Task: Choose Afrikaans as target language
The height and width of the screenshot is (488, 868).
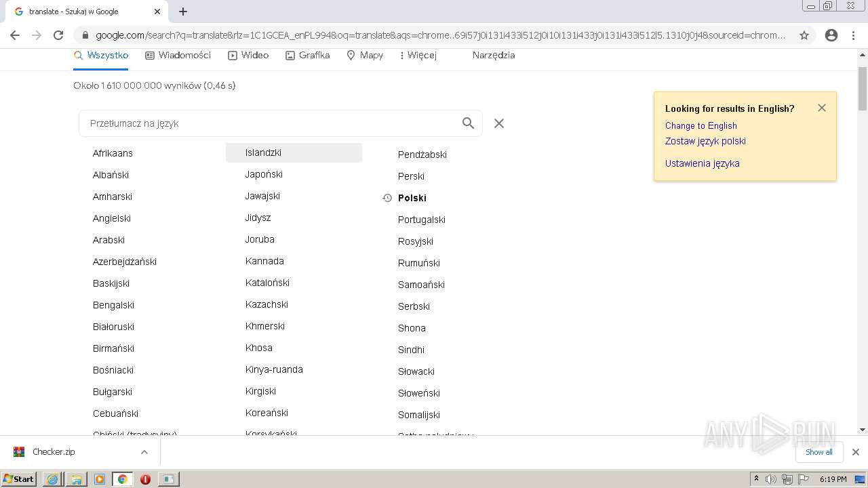Action: point(113,153)
